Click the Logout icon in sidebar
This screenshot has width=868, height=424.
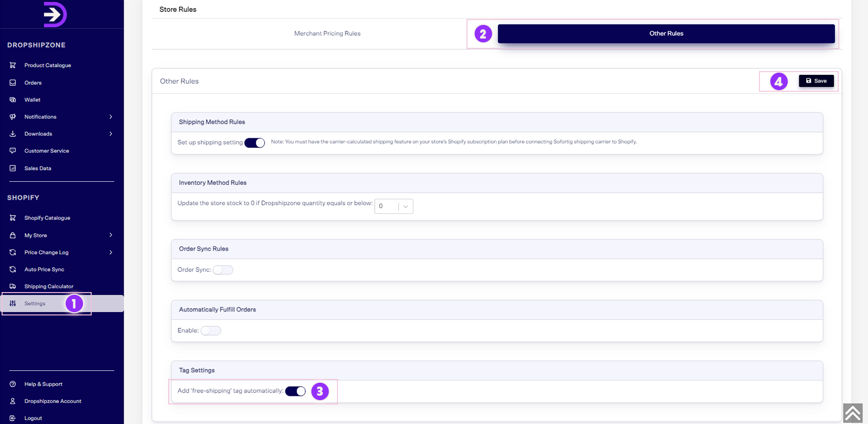click(12, 418)
